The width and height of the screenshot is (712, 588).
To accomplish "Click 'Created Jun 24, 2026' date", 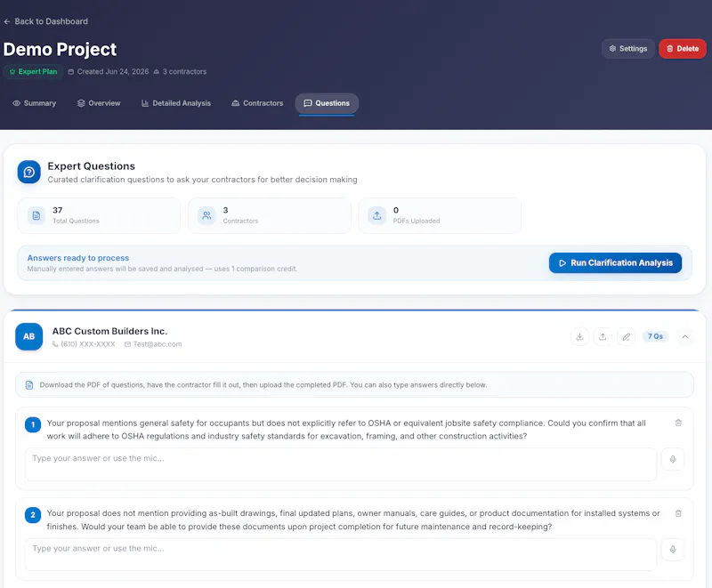I will pos(109,72).
